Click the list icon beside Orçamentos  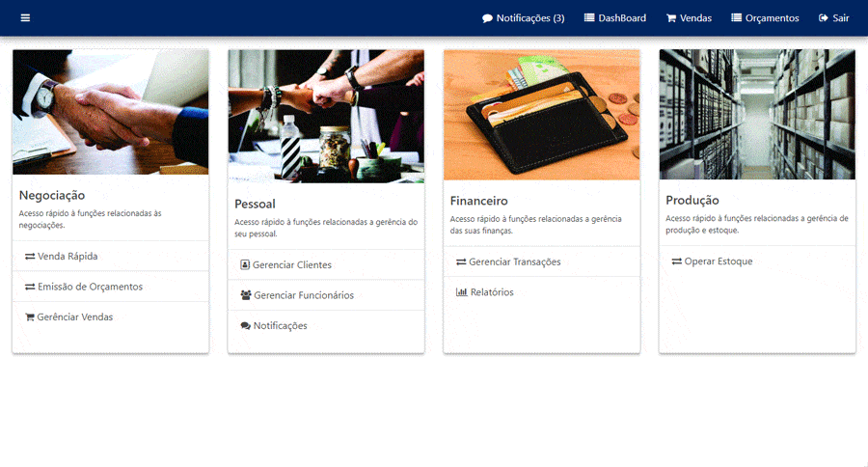[736, 17]
